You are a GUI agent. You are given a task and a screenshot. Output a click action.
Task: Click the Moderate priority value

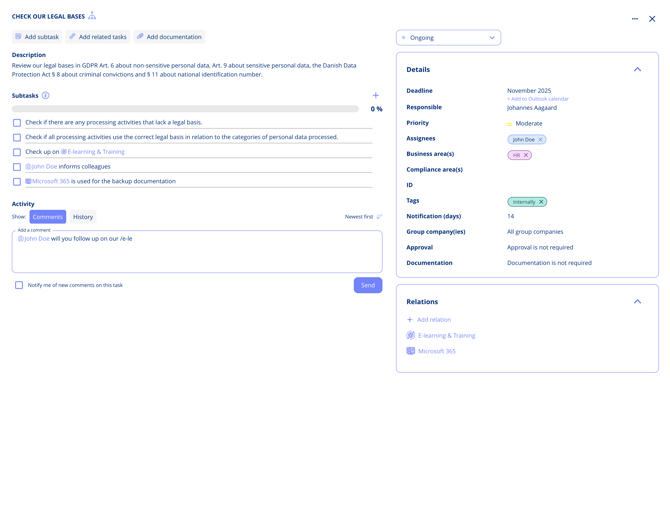click(x=529, y=123)
